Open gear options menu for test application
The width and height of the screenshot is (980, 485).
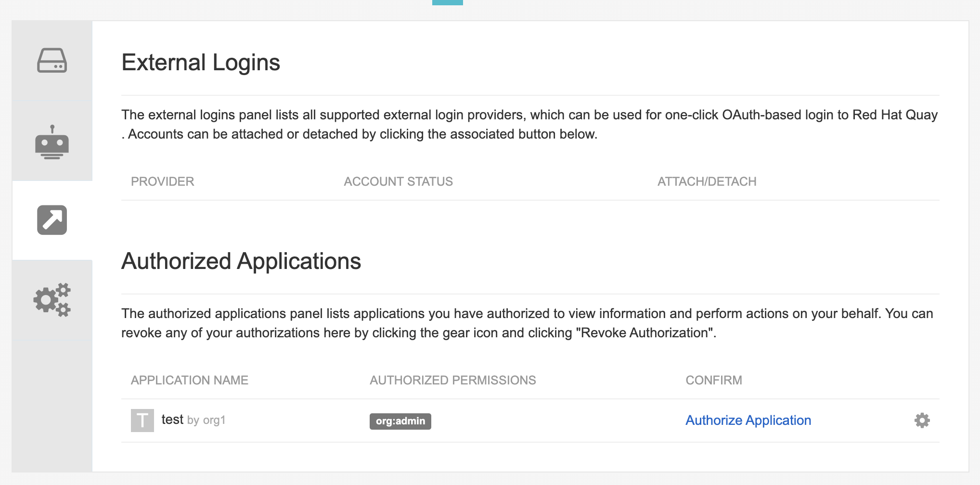922,421
